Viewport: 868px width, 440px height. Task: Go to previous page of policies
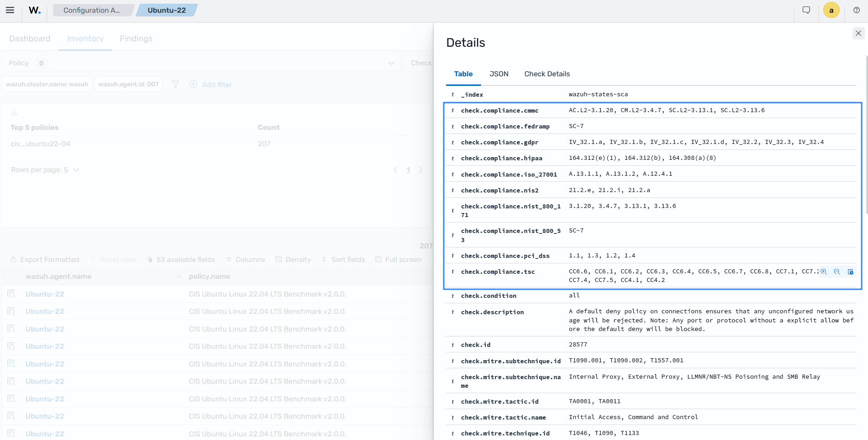pyautogui.click(x=396, y=170)
